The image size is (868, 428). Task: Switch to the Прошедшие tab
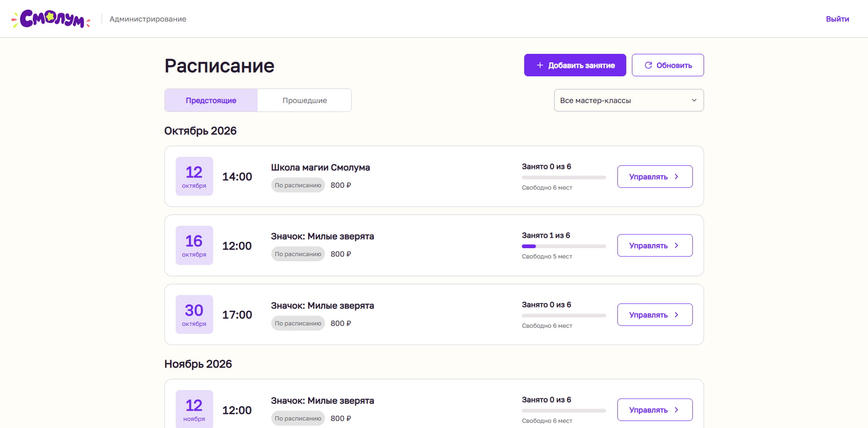[304, 100]
